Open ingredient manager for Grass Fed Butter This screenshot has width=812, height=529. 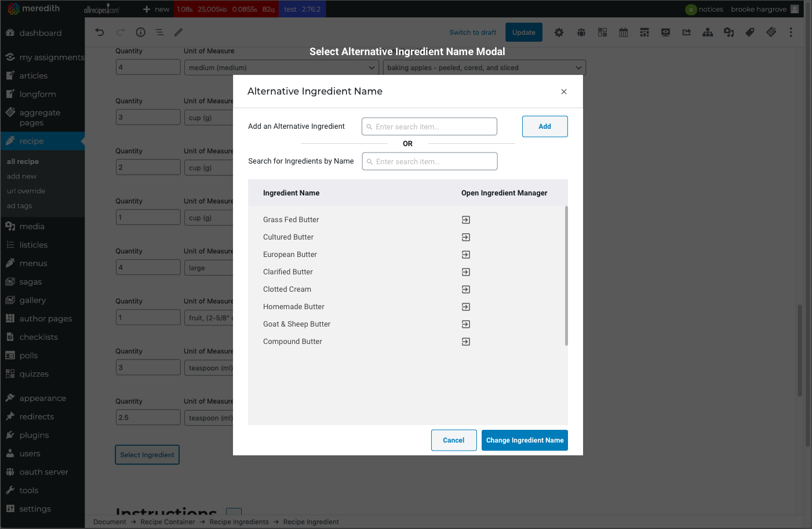(466, 220)
